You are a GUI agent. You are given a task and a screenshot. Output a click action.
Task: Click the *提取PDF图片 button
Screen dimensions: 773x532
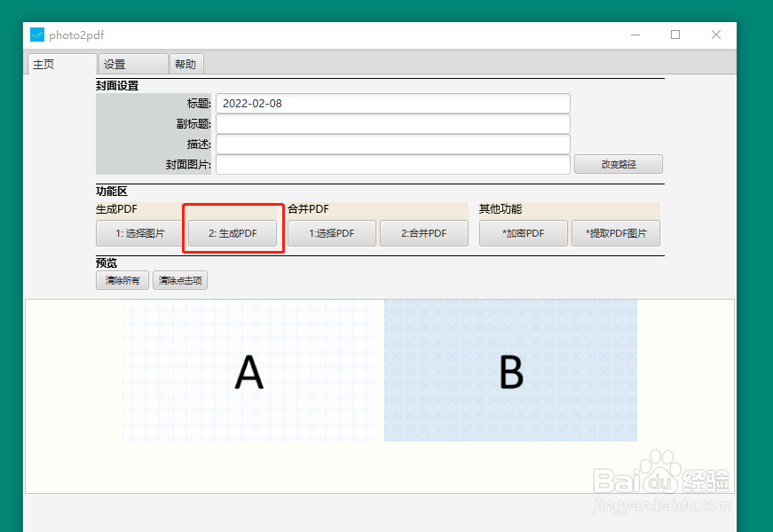tap(616, 233)
